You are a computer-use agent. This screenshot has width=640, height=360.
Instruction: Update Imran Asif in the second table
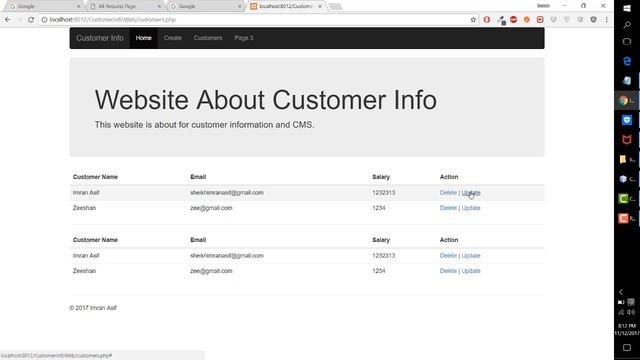click(x=471, y=256)
